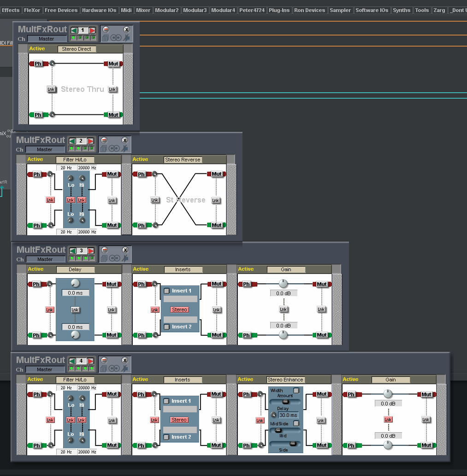Click the Stereo button in the Inserts module
Image resolution: width=467 pixels, height=476 pixels.
(179, 309)
